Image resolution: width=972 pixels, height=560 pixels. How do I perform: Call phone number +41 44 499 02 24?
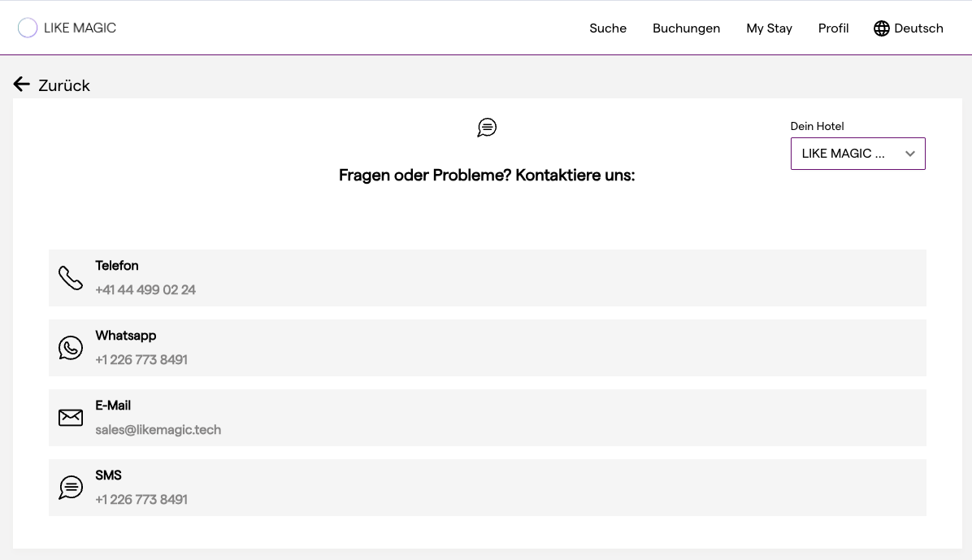point(145,290)
